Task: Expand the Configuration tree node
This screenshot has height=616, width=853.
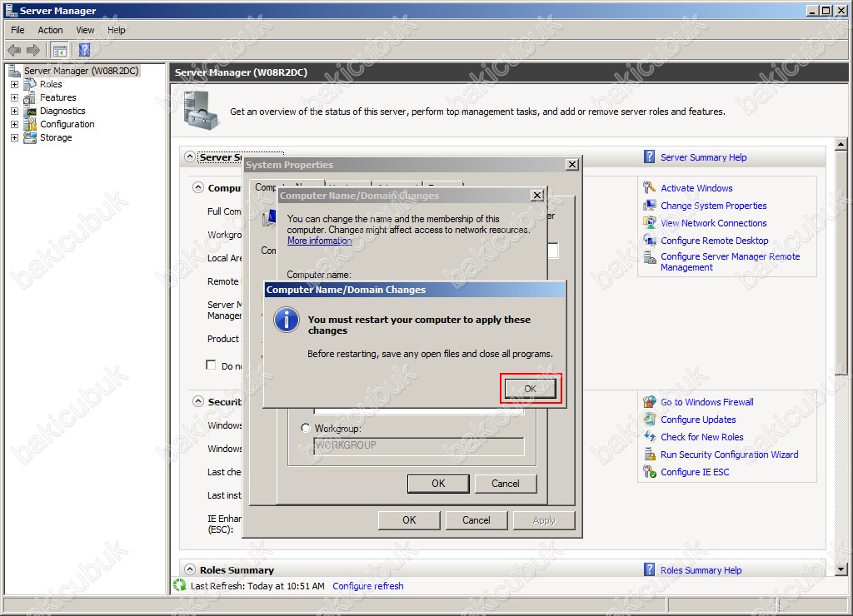Action: pos(15,125)
